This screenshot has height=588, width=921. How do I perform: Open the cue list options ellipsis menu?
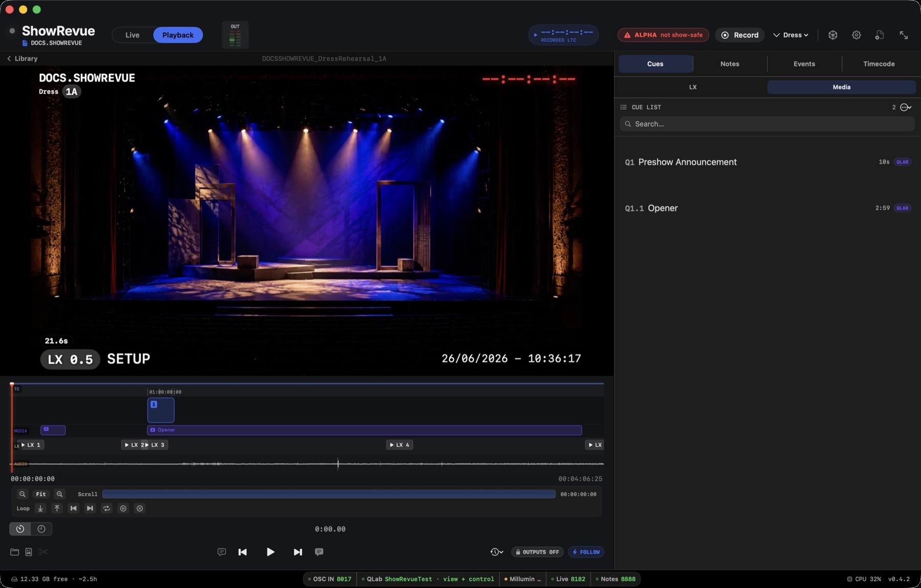tap(906, 107)
